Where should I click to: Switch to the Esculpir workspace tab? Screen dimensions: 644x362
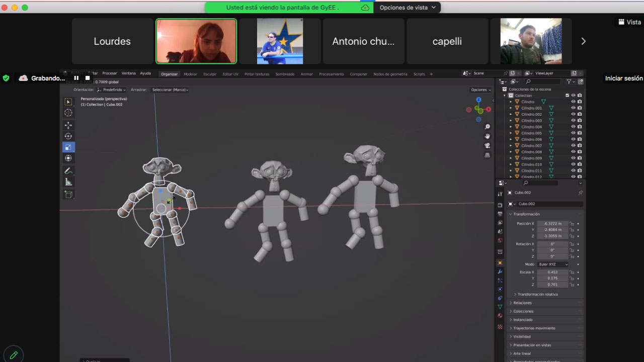pyautogui.click(x=210, y=74)
